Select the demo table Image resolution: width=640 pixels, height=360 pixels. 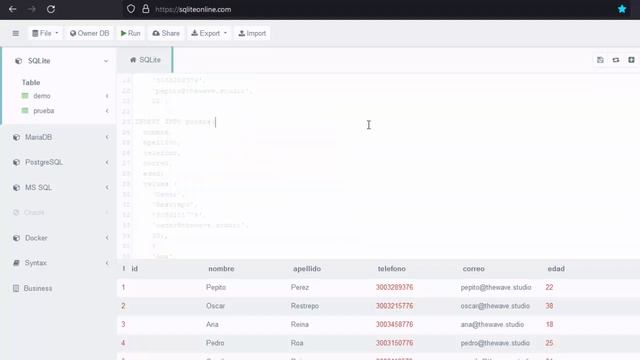pyautogui.click(x=42, y=96)
